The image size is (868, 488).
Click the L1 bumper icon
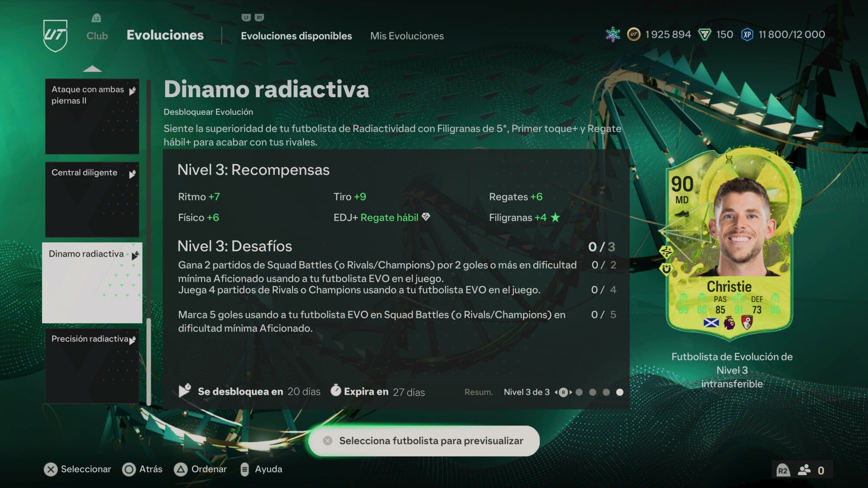click(x=247, y=17)
